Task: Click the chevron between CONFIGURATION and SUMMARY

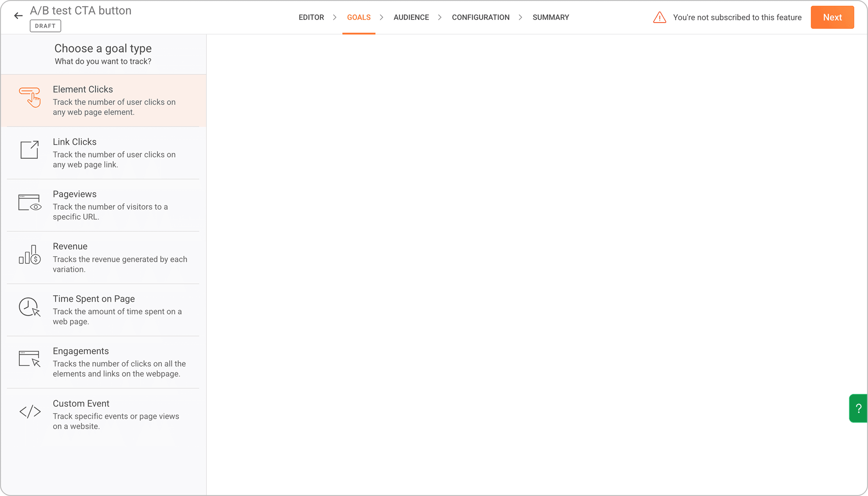Action: (x=520, y=17)
